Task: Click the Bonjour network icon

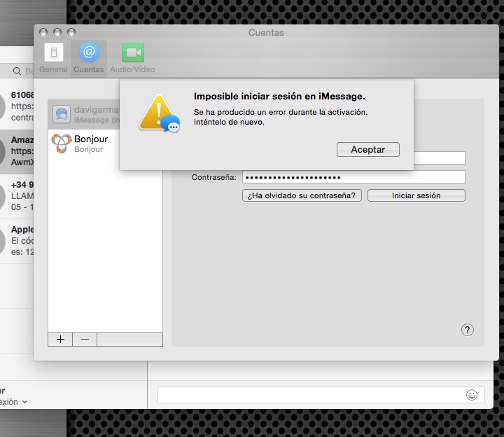Action: pos(61,144)
